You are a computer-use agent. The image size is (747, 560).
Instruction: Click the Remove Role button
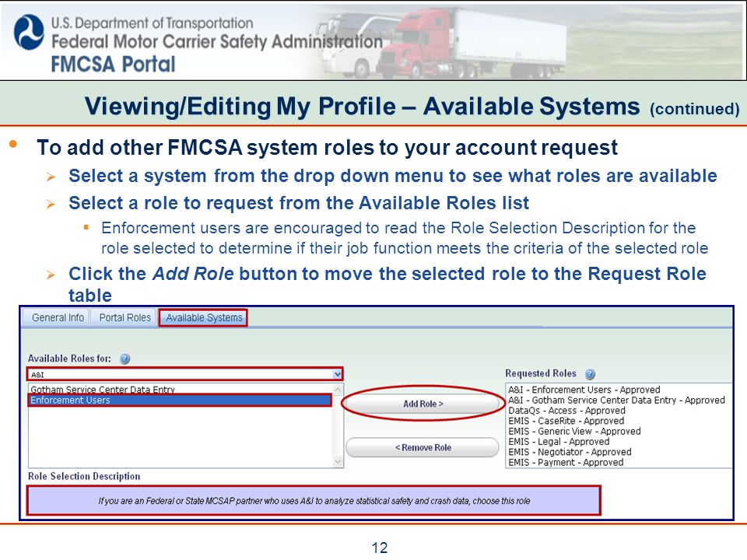423,448
